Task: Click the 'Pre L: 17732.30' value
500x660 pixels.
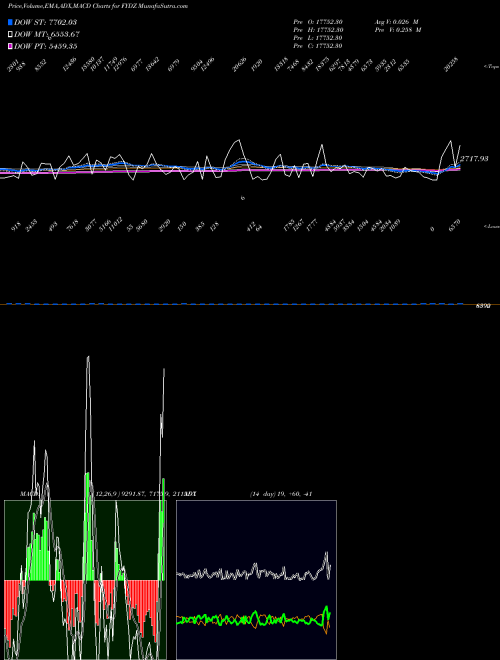Action: pos(318,38)
